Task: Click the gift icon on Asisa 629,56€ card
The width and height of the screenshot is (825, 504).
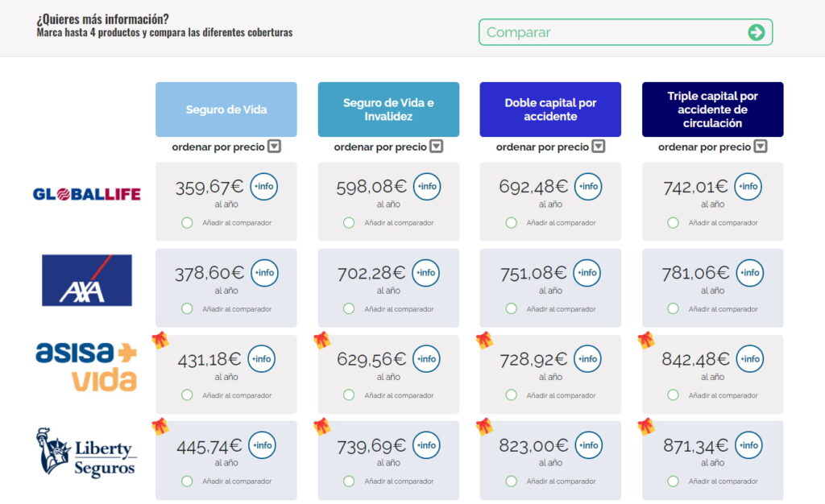Action: (322, 340)
